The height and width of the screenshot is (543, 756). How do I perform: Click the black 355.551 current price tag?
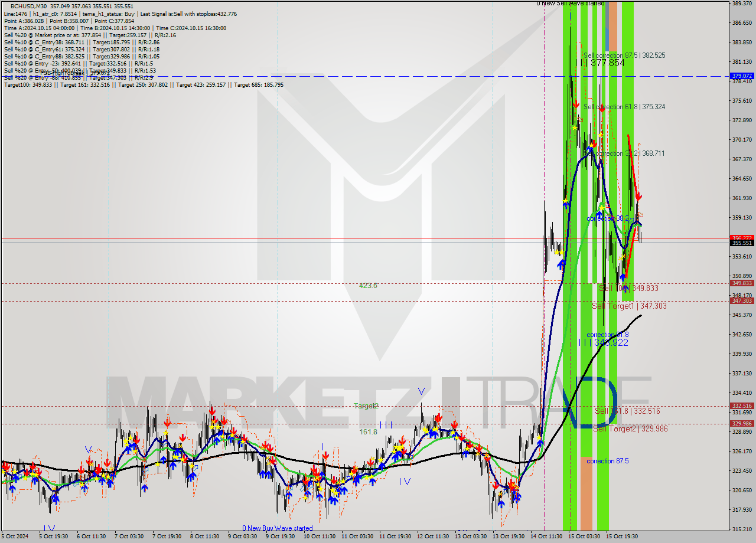tap(742, 243)
